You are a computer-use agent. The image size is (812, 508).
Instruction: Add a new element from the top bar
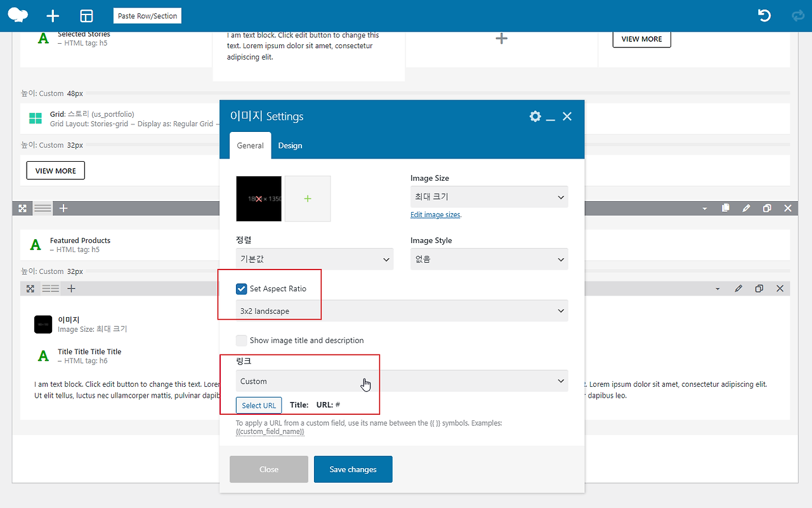(x=53, y=16)
